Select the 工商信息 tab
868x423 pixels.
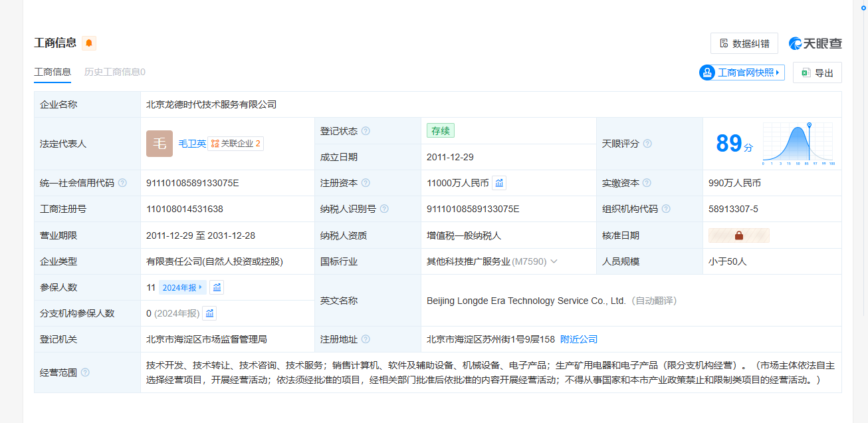53,72
